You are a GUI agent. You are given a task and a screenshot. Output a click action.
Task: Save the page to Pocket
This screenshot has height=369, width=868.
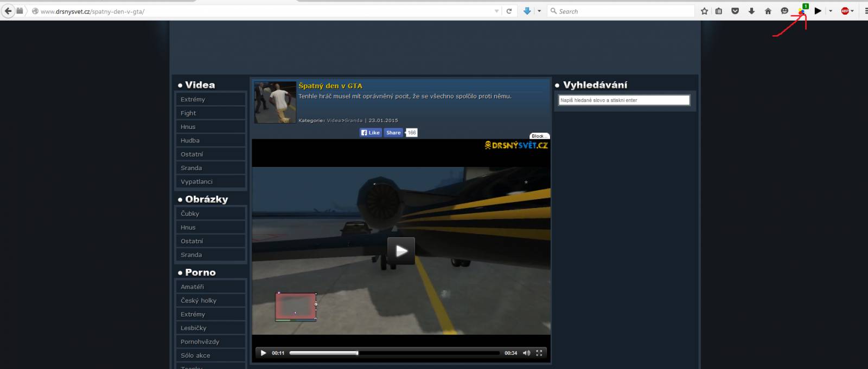[x=735, y=11]
